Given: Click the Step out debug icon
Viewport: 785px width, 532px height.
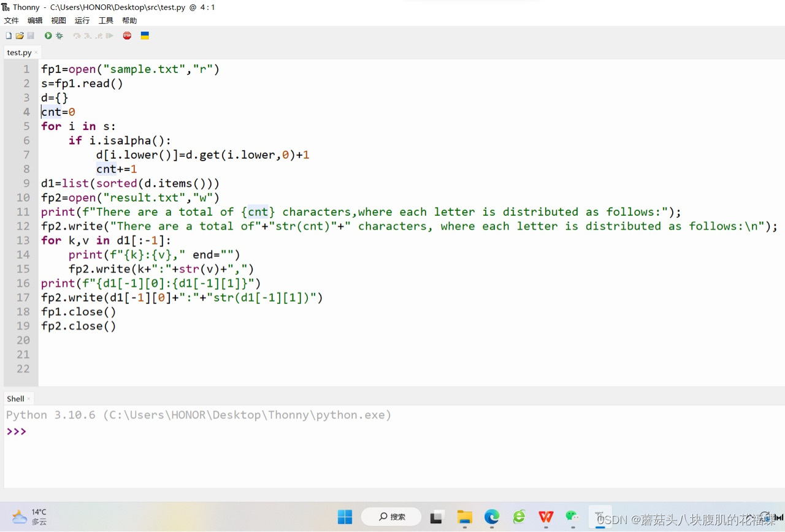Looking at the screenshot, I should pos(98,36).
